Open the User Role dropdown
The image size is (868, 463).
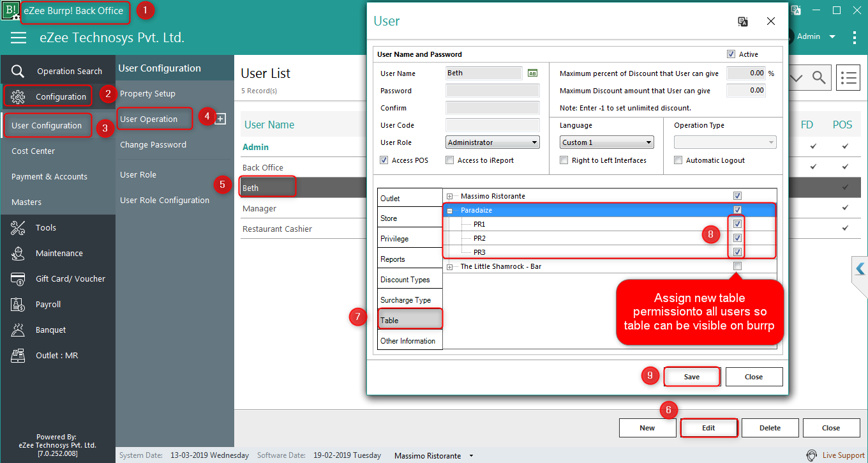(x=492, y=142)
